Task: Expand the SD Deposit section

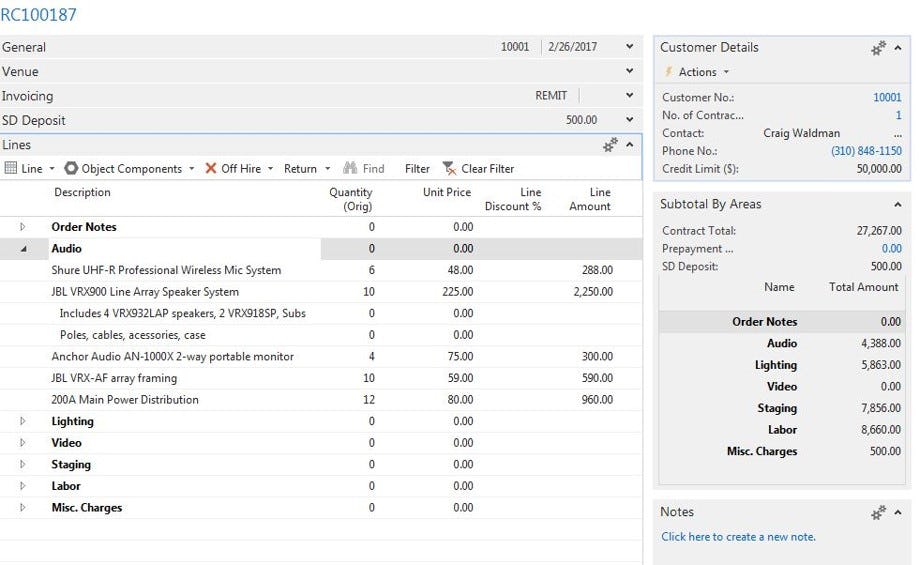Action: 630,120
